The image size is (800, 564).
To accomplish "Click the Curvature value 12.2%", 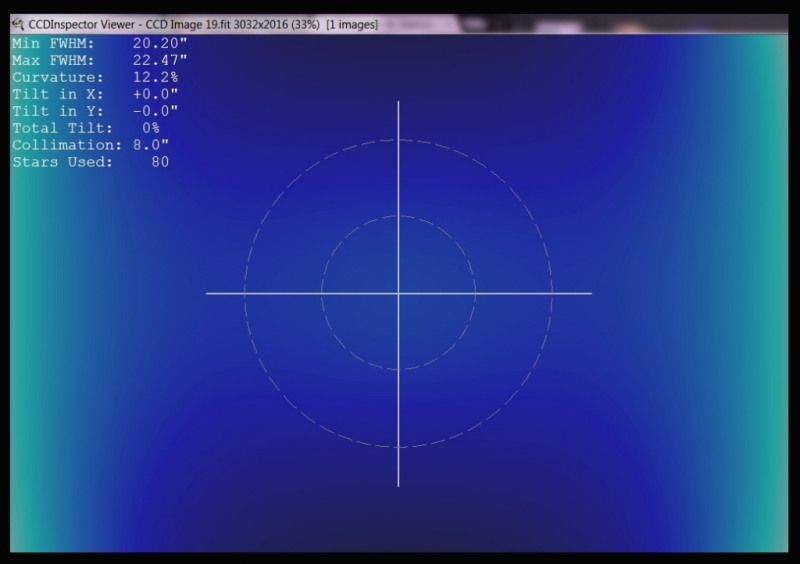I will (155, 77).
